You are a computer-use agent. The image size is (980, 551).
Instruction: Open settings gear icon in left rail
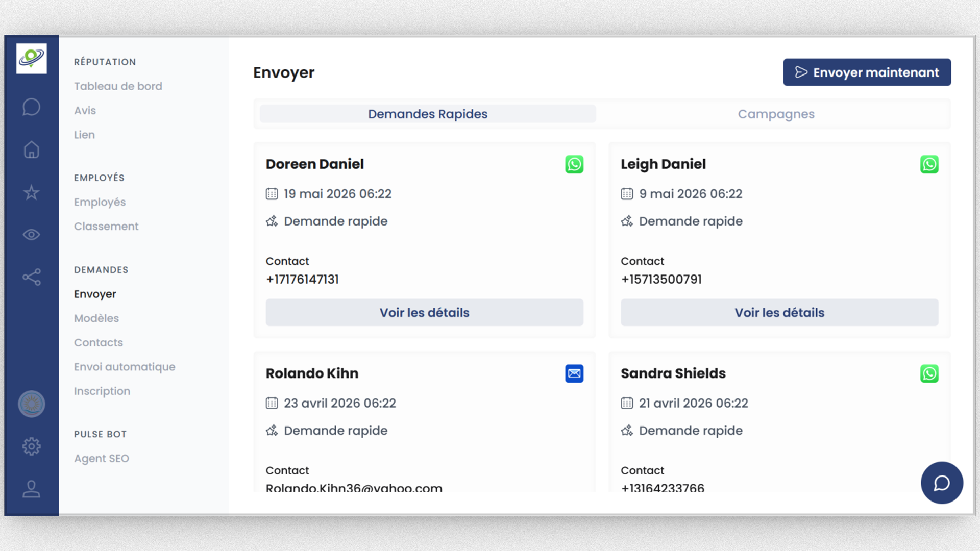point(31,446)
